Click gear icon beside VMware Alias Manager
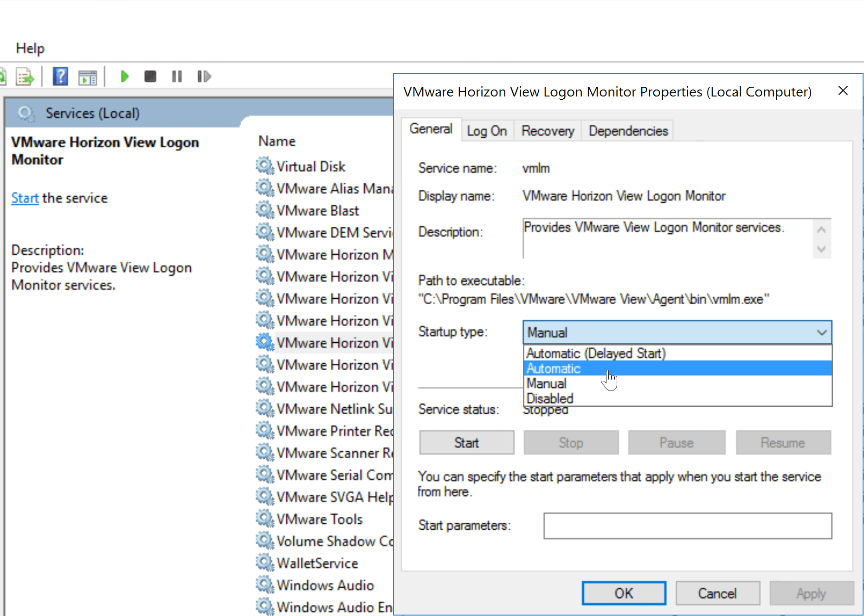 coord(265,188)
